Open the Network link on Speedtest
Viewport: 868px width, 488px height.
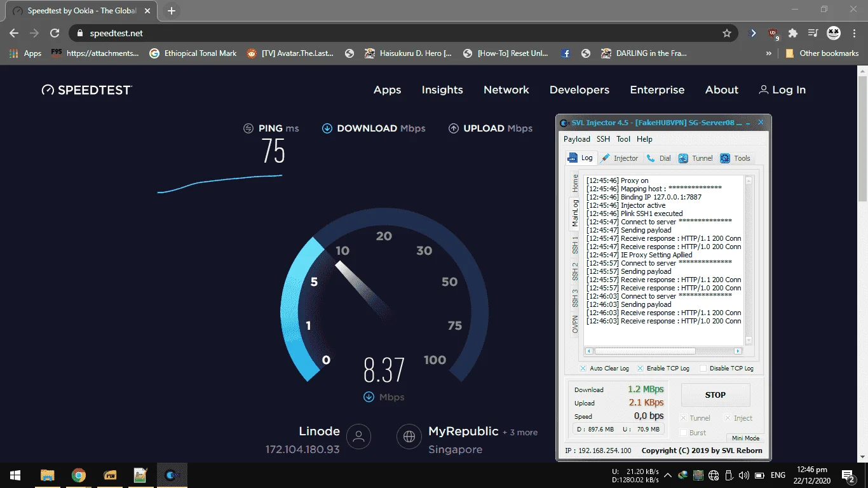[x=506, y=90]
